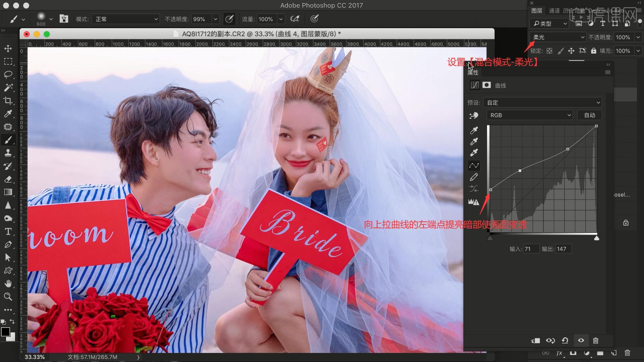The height and width of the screenshot is (362, 644).
Task: Click the foreground color swatch
Action: coord(5,332)
